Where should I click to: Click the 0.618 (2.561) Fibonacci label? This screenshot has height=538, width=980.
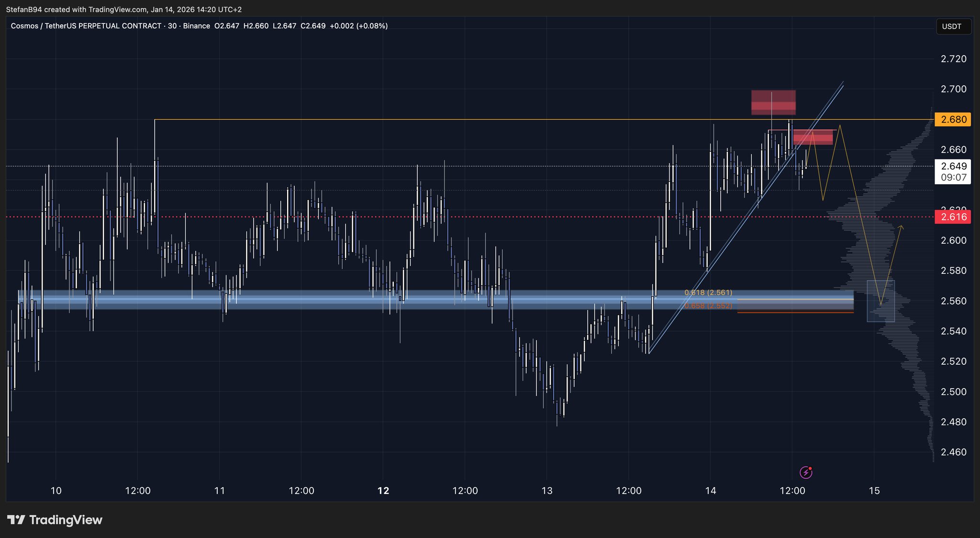[x=708, y=292]
